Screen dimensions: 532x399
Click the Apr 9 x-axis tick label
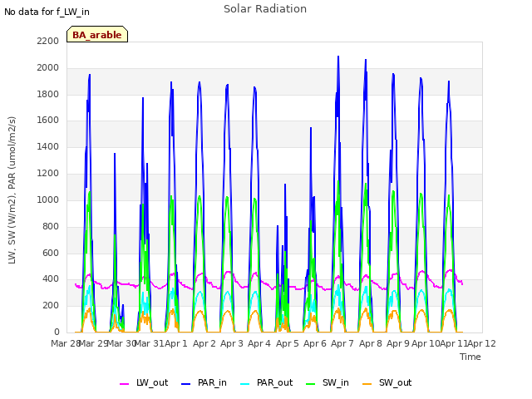(398, 343)
